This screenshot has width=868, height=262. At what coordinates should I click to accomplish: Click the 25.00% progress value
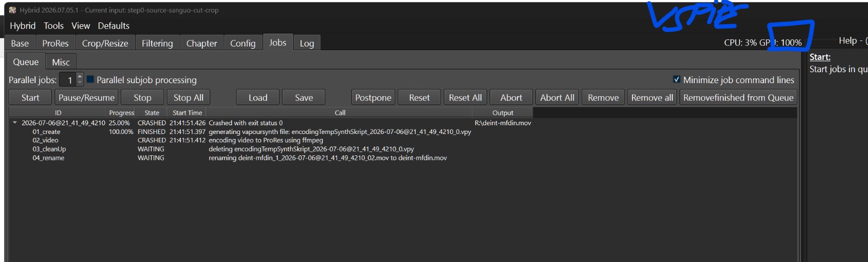tap(119, 123)
